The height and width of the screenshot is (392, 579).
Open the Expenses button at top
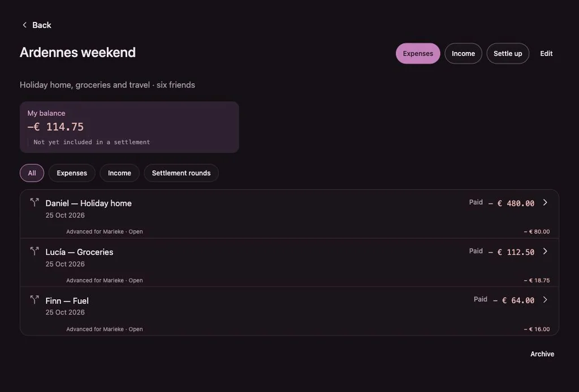pos(418,54)
